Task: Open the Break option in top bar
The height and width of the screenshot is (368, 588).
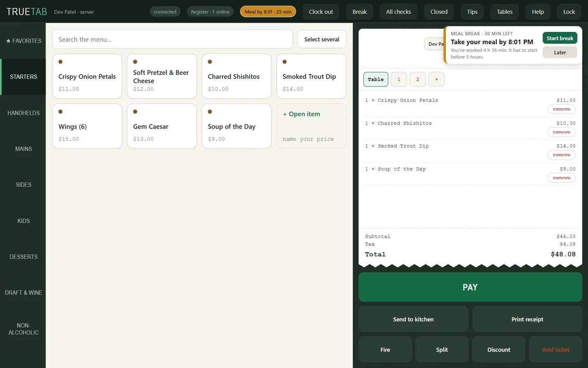Action: (x=359, y=12)
